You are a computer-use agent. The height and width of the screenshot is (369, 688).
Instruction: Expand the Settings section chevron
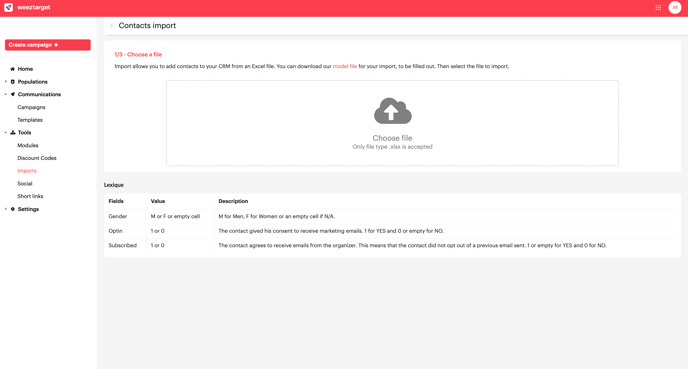(6, 209)
